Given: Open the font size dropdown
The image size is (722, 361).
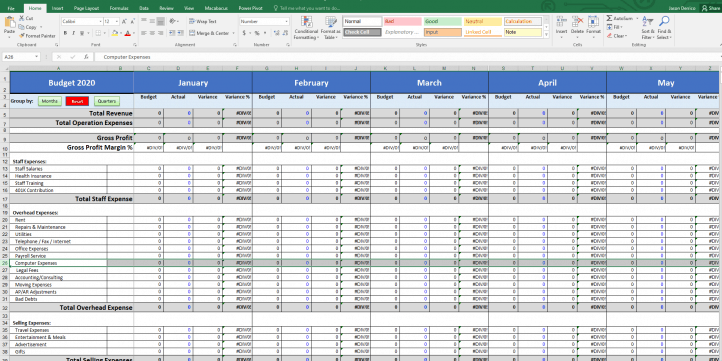Looking at the screenshot, I should (x=117, y=22).
